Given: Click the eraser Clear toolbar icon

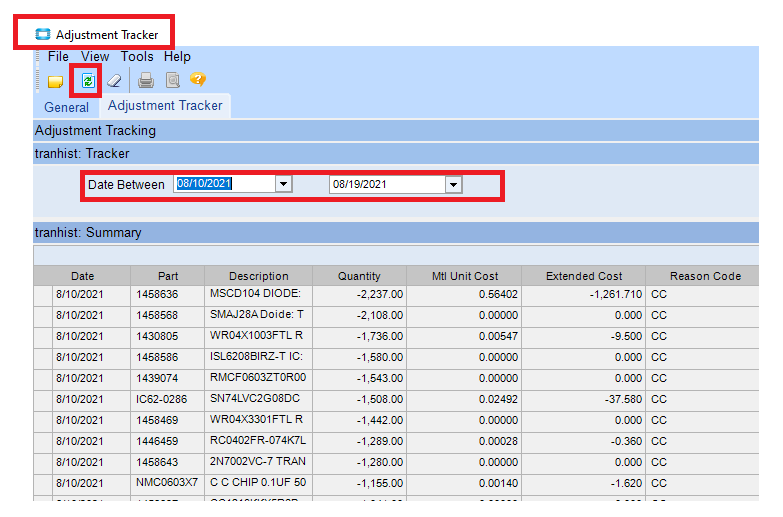Looking at the screenshot, I should [114, 80].
